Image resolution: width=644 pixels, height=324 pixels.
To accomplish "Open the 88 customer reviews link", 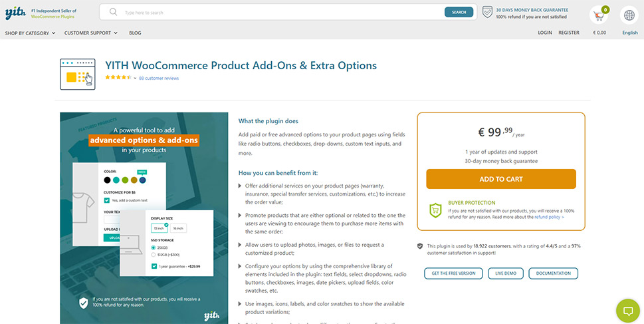I will coord(159,78).
